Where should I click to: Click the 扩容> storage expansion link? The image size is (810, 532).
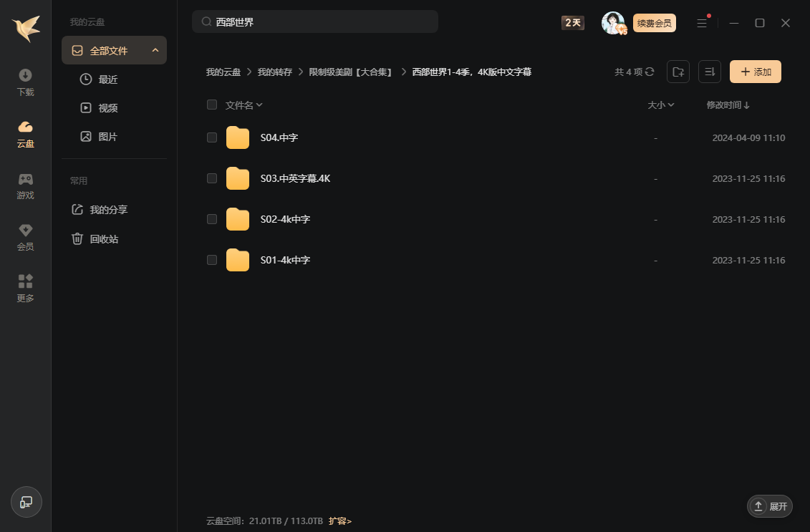coord(340,521)
